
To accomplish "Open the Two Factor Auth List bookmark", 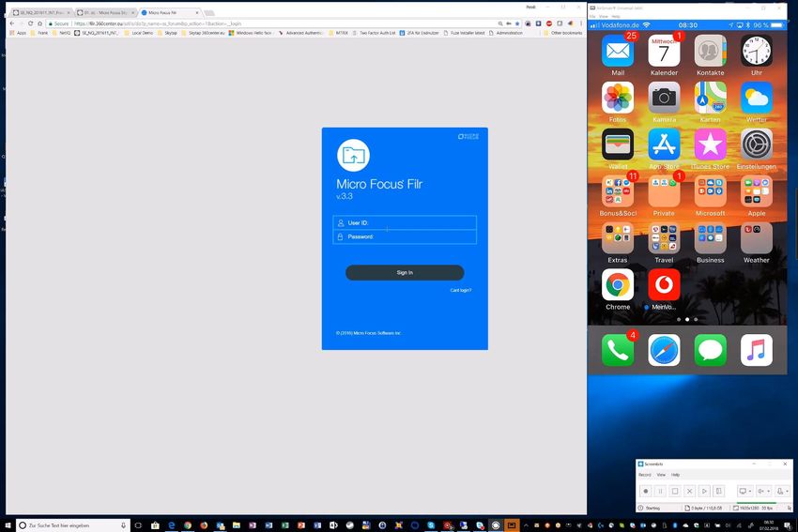I will click(x=374, y=33).
